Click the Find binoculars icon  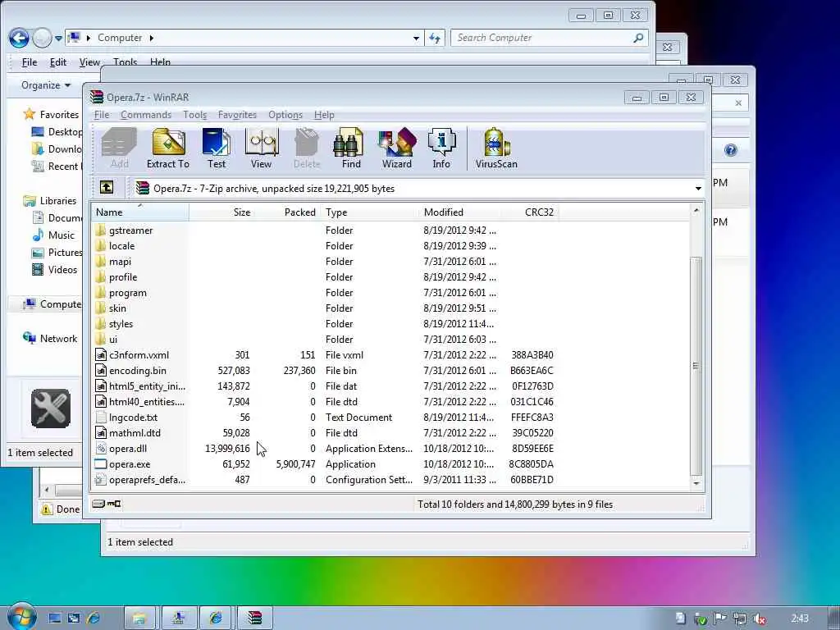pyautogui.click(x=351, y=148)
